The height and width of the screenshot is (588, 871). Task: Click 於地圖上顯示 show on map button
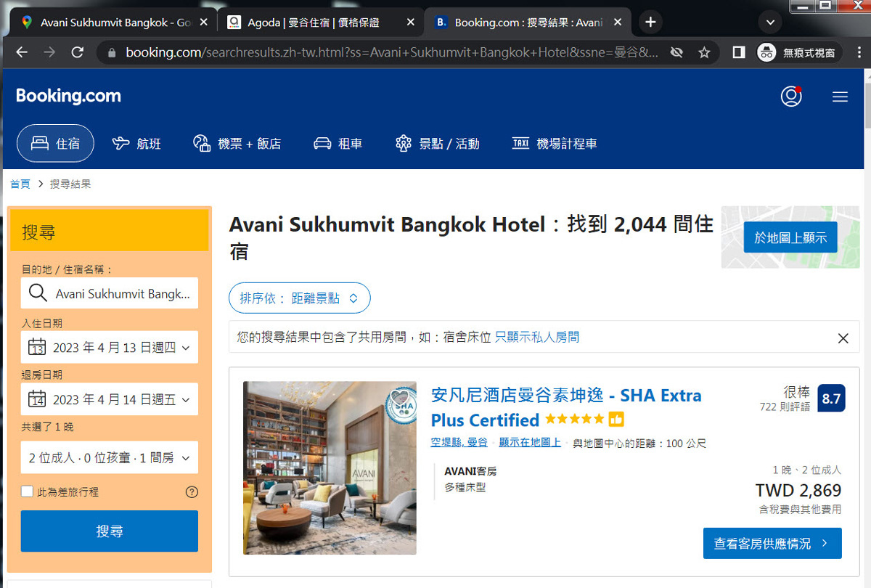(x=790, y=237)
